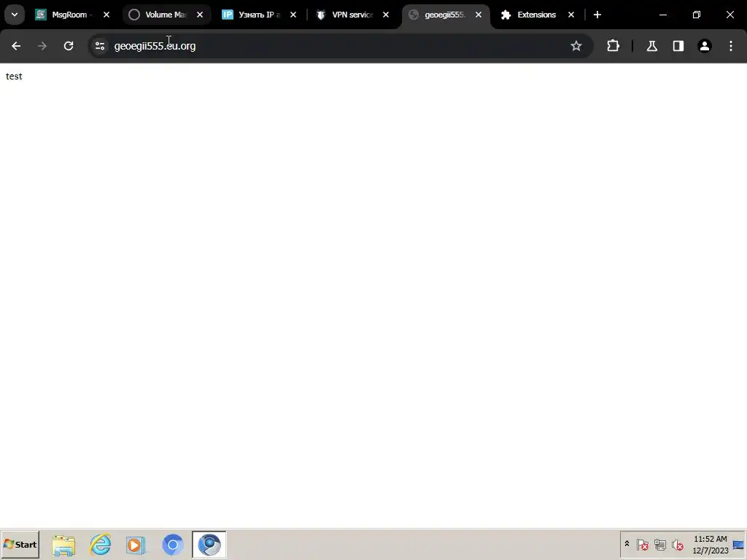747x560 pixels.
Task: Switch to the Extensions tab
Action: (538, 15)
